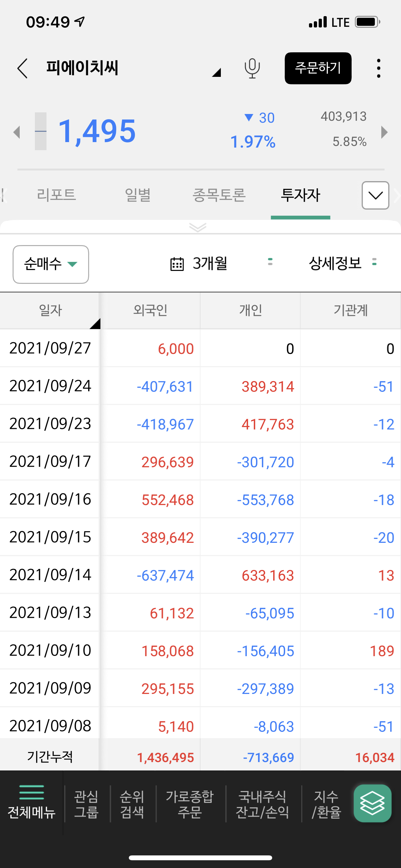This screenshot has width=401, height=868.
Task: Select the 2021/09/15 date row
Action: pos(50,537)
